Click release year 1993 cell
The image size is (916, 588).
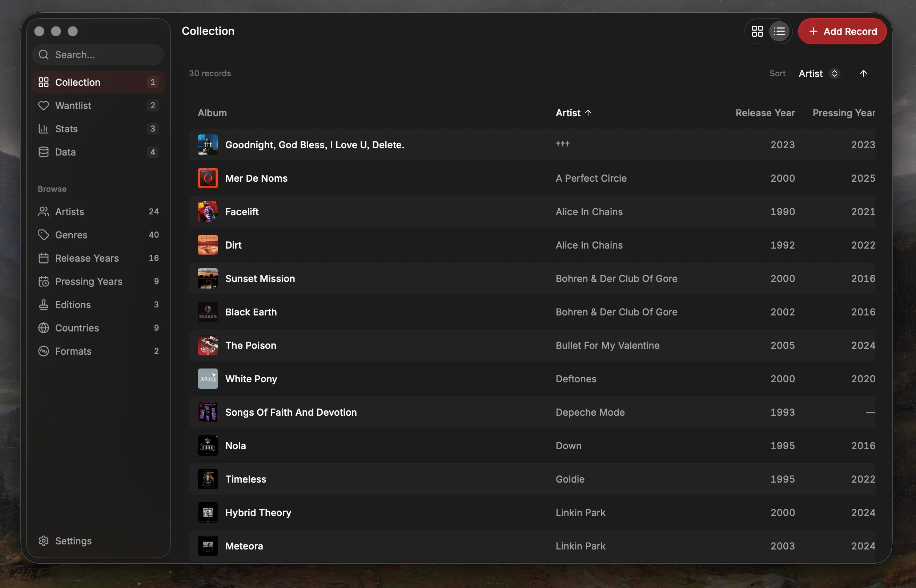pyautogui.click(x=782, y=412)
